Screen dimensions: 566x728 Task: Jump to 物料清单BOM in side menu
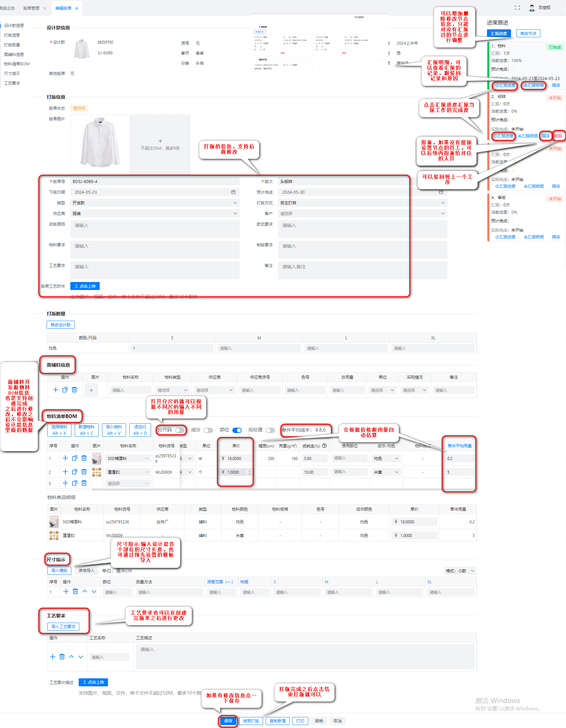[17, 64]
